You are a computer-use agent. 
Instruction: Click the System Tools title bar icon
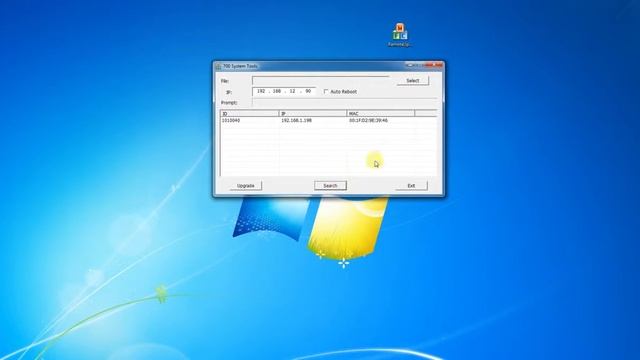click(x=218, y=66)
